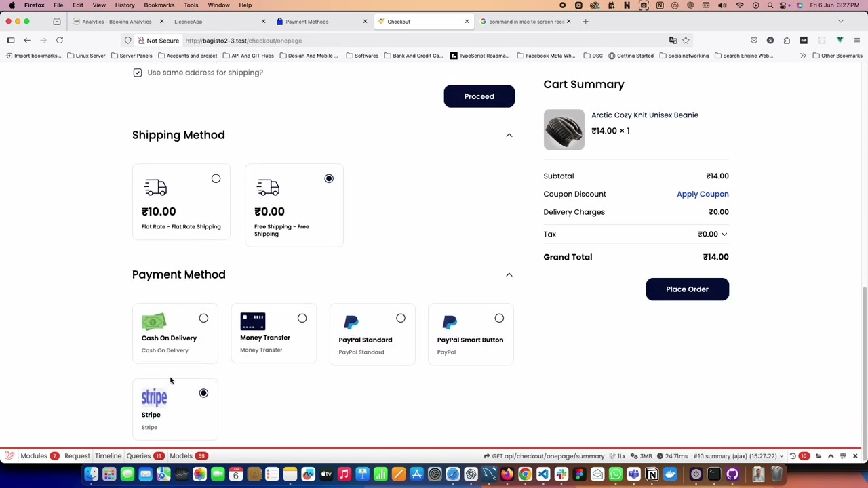Open Arctic Cozy Knit Unisex Beanie product name

tap(645, 115)
